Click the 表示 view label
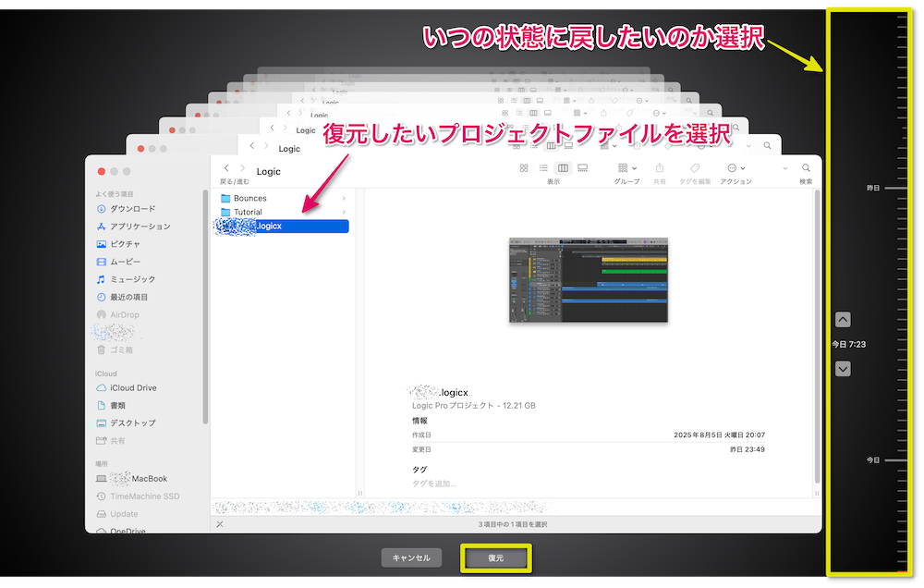 pyautogui.click(x=553, y=181)
